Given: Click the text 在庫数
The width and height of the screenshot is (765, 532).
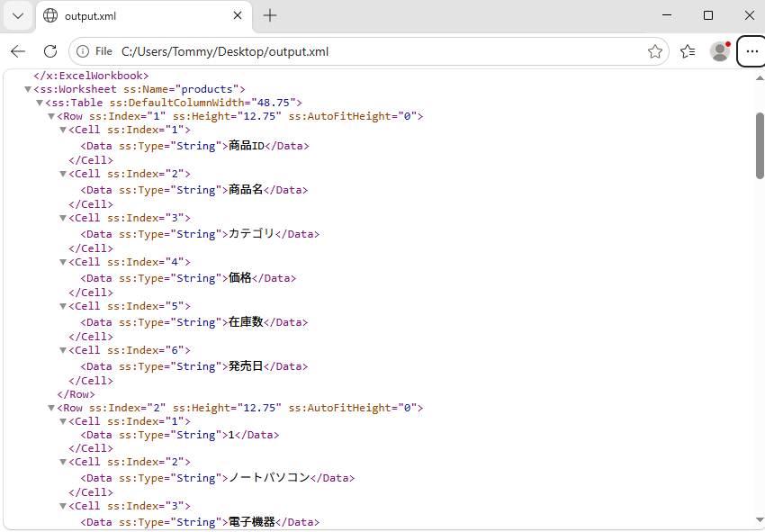Looking at the screenshot, I should [246, 321].
